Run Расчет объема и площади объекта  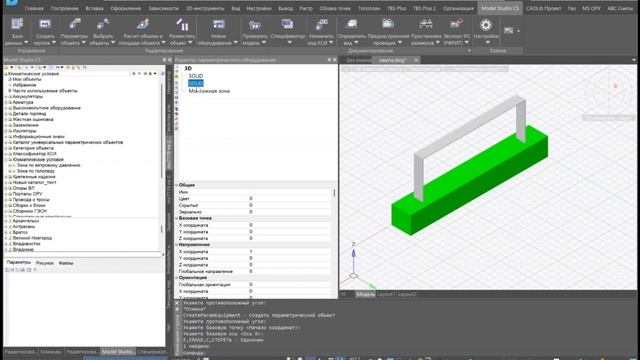click(142, 24)
